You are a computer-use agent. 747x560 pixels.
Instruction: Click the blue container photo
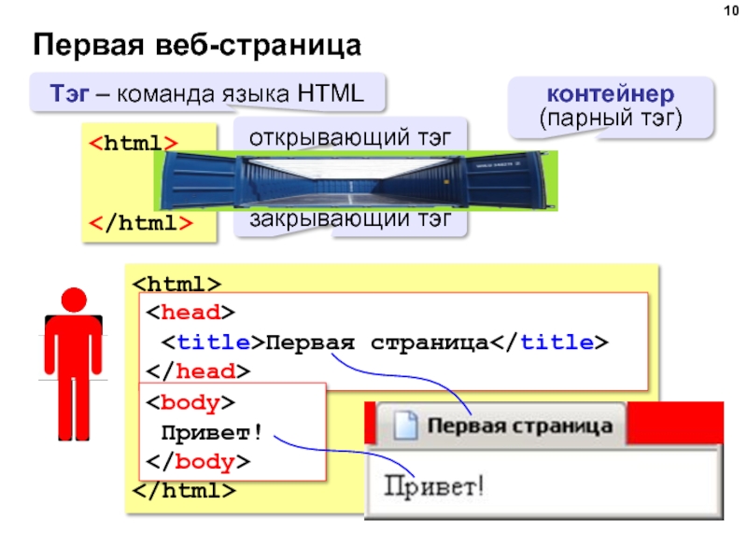click(356, 180)
